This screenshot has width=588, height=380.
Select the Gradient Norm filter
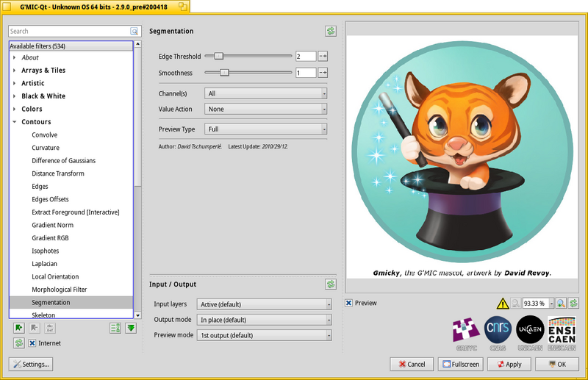pos(52,225)
